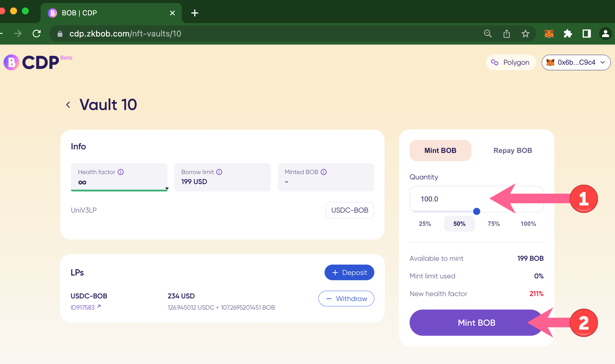This screenshot has height=364, width=615.
Task: Click the Borrow limit 199 USD card
Action: click(x=222, y=177)
